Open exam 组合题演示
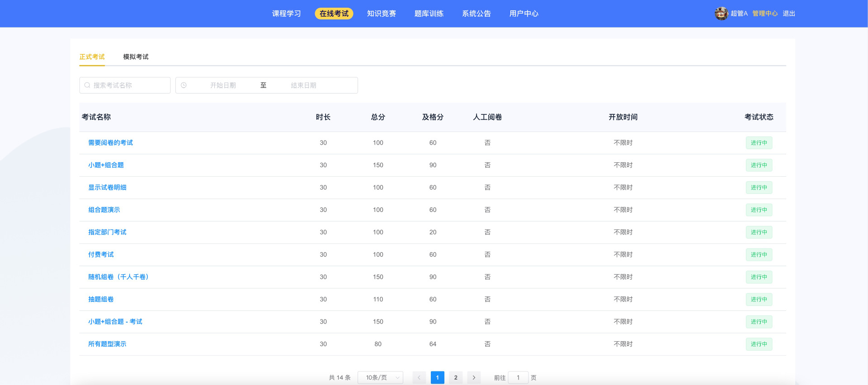 point(104,210)
